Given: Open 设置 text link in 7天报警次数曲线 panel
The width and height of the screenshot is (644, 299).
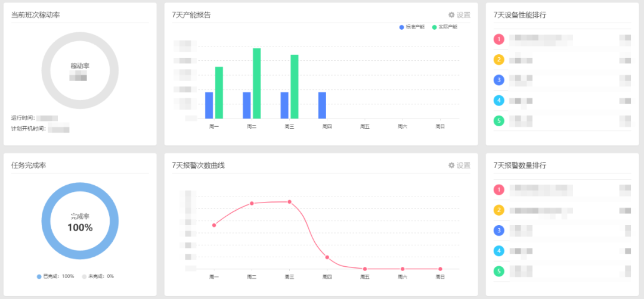Looking at the screenshot, I should tap(463, 165).
